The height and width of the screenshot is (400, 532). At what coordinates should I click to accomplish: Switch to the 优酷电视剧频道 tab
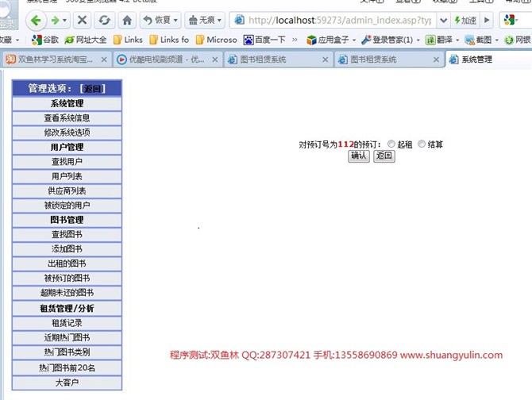click(163, 59)
